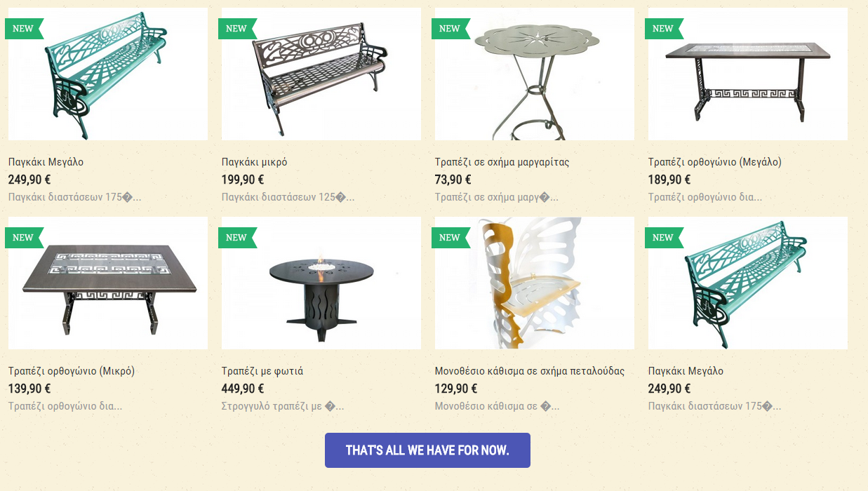This screenshot has height=491, width=868.
Task: Click the That's All We Have For Now button
Action: pos(427,450)
